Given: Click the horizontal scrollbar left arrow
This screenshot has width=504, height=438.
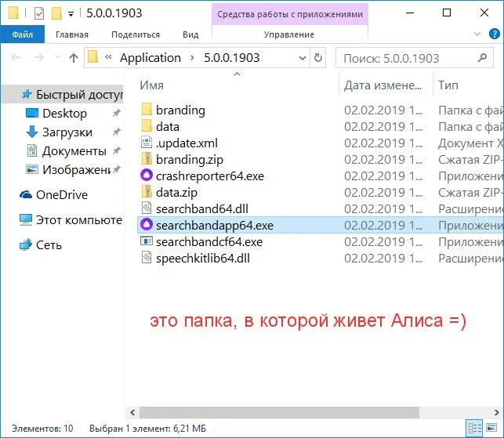Looking at the screenshot, I should click(x=132, y=412).
